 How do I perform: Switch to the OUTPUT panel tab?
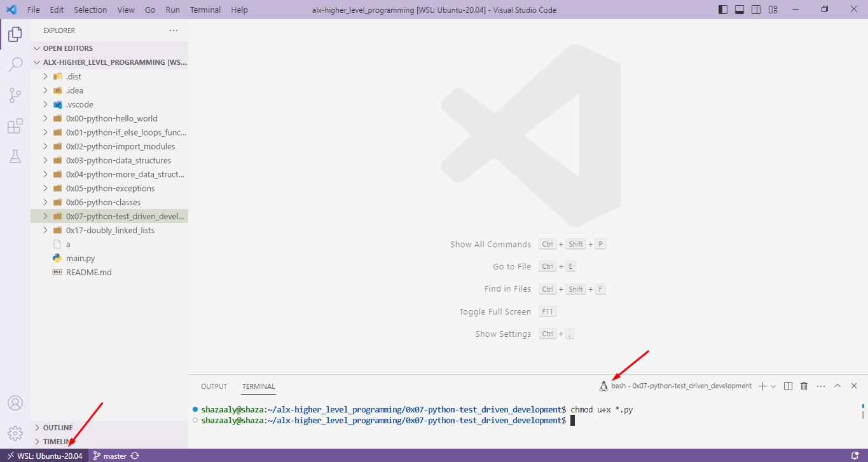pos(214,386)
